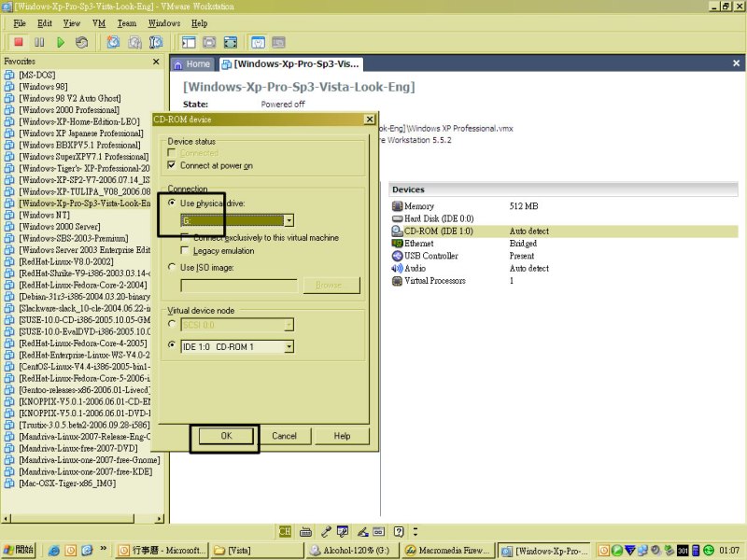This screenshot has width=747, height=560.
Task: Open the IDE 1:0 CD-ROM 1 dropdown
Action: (x=289, y=346)
